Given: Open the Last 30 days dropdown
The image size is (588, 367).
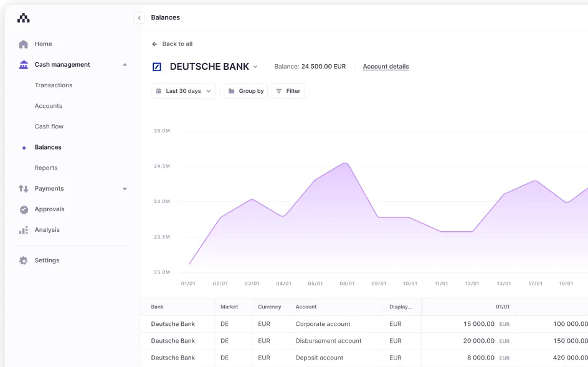Looking at the screenshot, I should pos(183,91).
